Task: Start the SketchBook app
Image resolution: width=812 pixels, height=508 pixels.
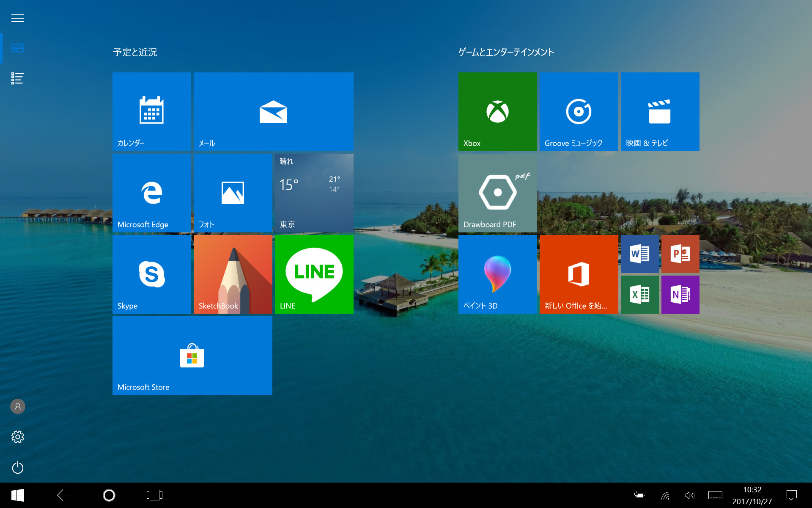Action: (x=233, y=274)
